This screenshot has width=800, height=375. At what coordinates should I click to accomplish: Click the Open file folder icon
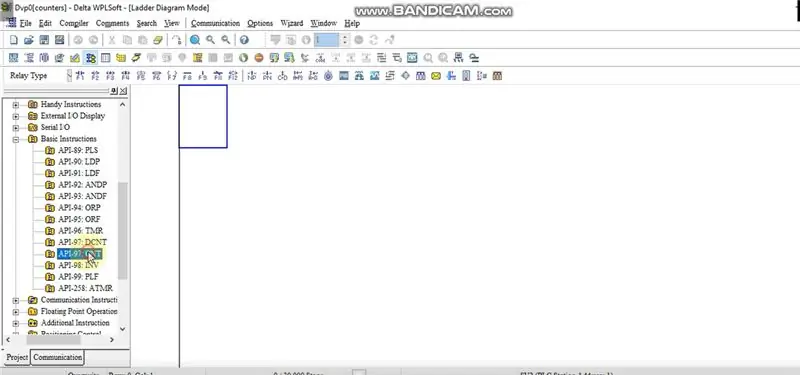tap(29, 40)
